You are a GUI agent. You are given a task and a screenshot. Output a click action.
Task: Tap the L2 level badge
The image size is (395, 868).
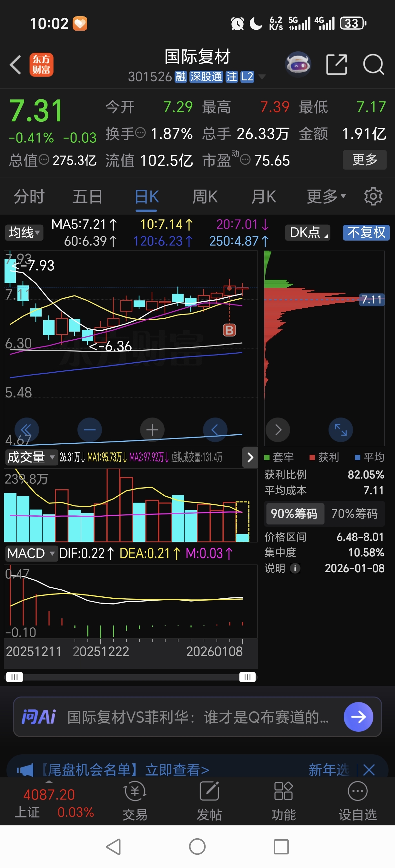coord(247,77)
